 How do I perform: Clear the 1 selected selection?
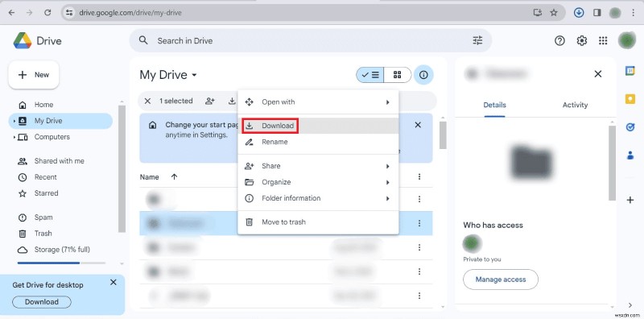pos(147,101)
